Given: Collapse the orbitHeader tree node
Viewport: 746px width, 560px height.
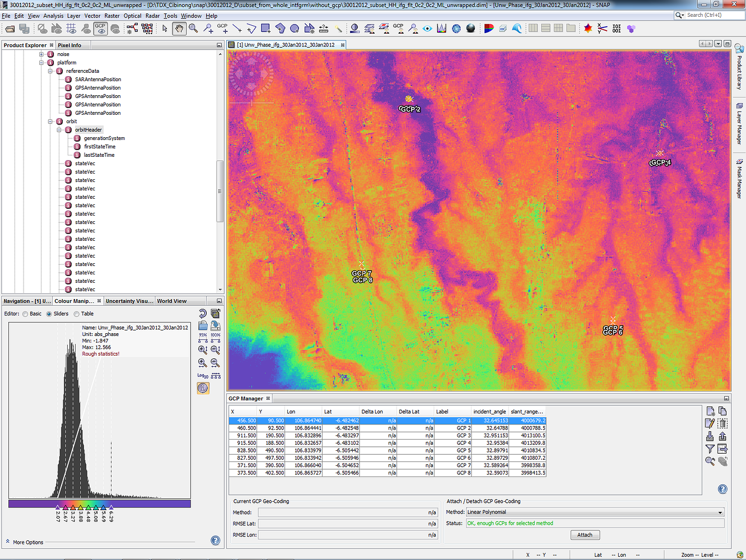Looking at the screenshot, I should tap(59, 129).
